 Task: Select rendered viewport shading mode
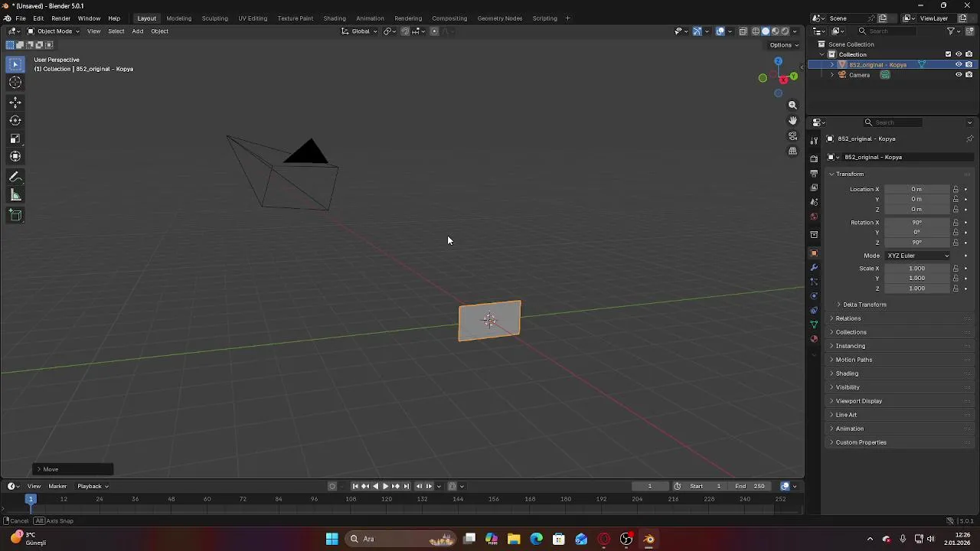(x=785, y=31)
